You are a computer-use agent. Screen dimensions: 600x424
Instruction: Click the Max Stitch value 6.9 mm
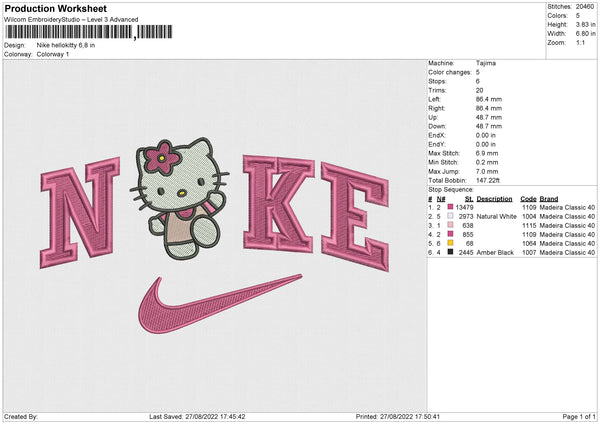click(487, 153)
